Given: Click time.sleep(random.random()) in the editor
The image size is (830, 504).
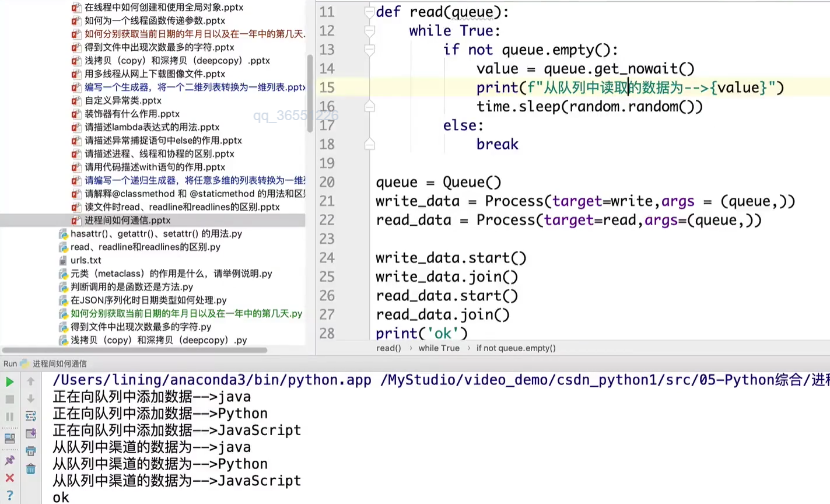Looking at the screenshot, I should coord(589,107).
